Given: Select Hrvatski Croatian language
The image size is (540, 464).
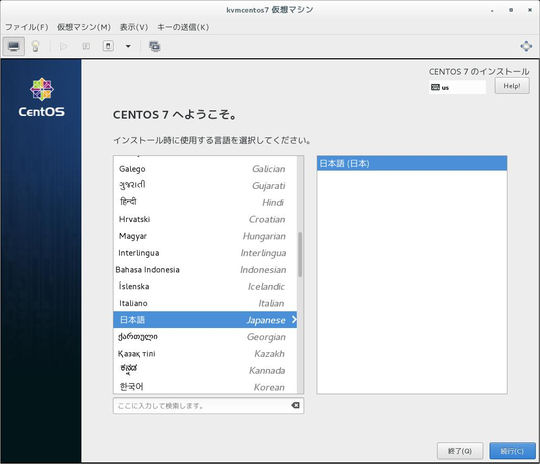Looking at the screenshot, I should pos(205,219).
